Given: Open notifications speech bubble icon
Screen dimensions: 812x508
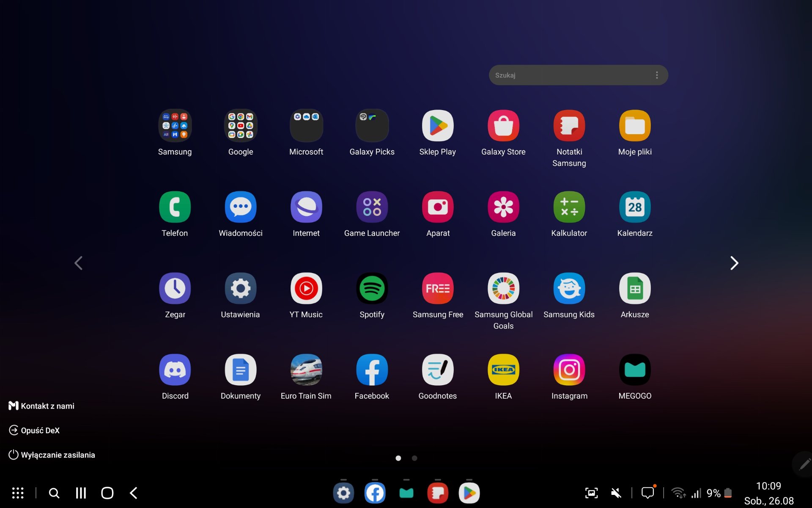Looking at the screenshot, I should [648, 492].
